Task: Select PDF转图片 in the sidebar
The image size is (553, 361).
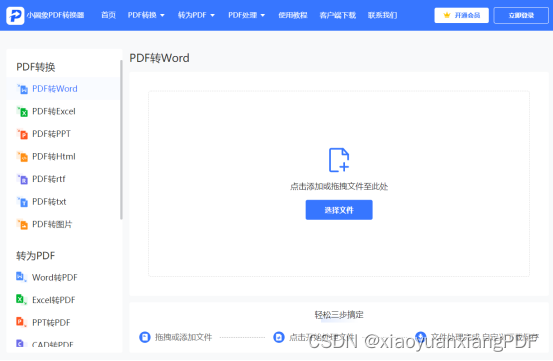Action: coord(63,224)
